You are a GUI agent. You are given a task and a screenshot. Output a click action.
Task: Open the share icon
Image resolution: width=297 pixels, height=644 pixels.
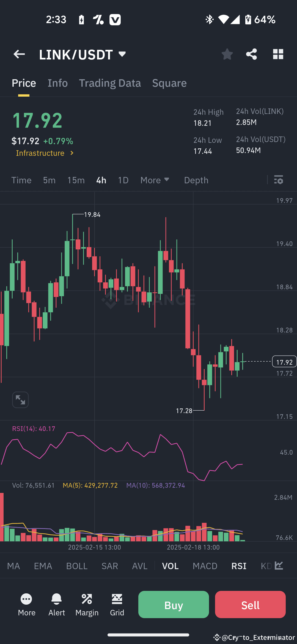251,54
